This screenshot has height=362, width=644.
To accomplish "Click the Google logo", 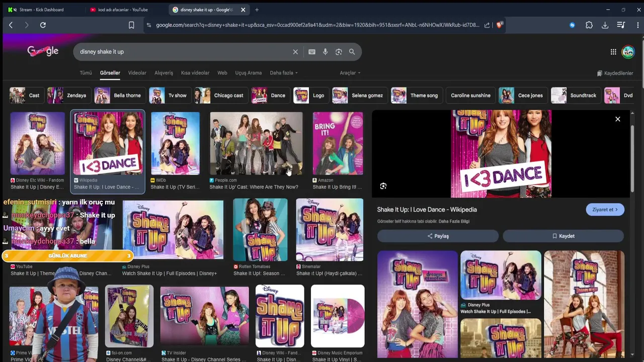I will pyautogui.click(x=43, y=51).
